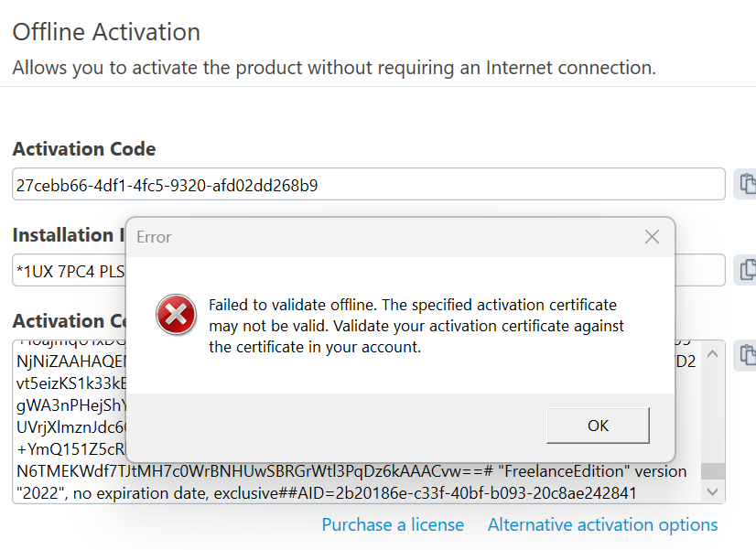
Task: Click the certificate scrollbar down arrow
Action: (x=713, y=491)
